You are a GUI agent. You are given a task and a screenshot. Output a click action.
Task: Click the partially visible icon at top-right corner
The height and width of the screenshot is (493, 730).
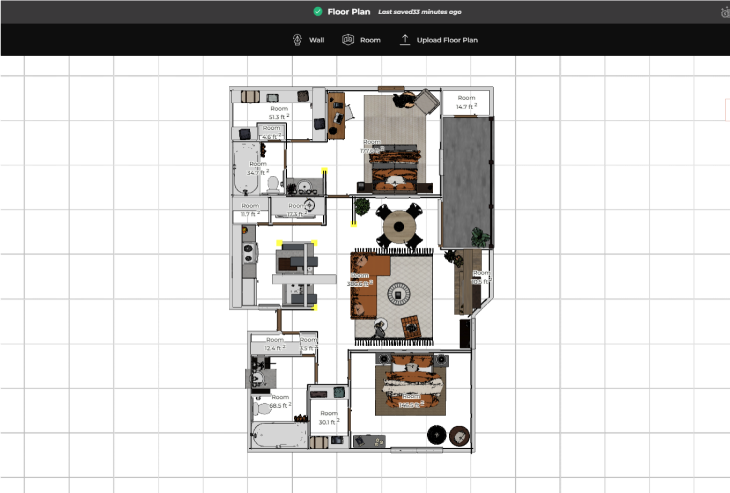pyautogui.click(x=725, y=13)
